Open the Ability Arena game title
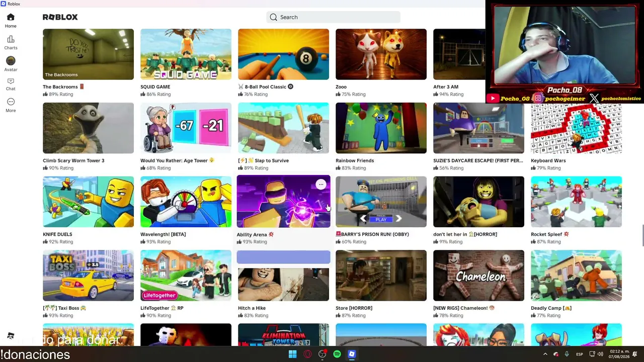This screenshot has width=644, height=362. pos(255,235)
